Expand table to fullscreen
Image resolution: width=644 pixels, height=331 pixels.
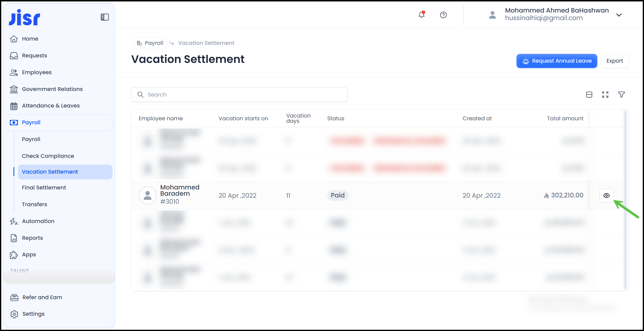[x=605, y=95]
